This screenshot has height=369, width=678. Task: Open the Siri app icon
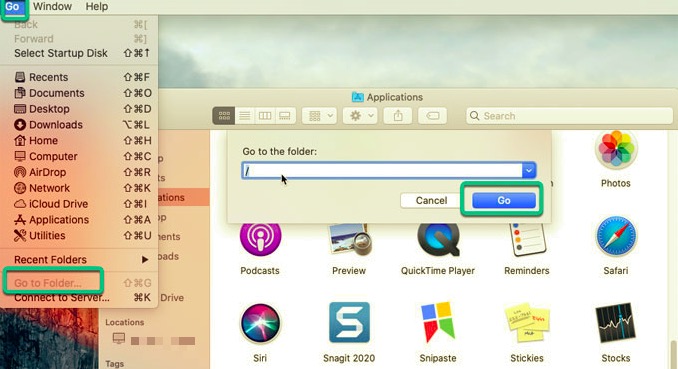pos(260,324)
